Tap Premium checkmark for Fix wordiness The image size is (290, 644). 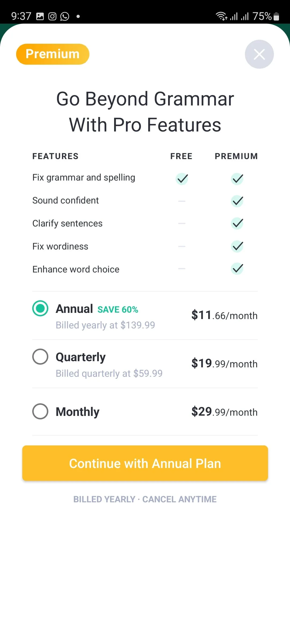click(x=237, y=246)
